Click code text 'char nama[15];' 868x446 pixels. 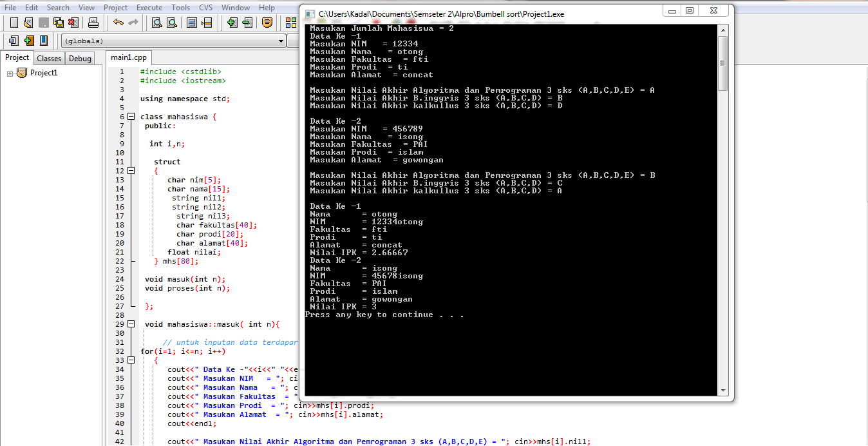[198, 189]
